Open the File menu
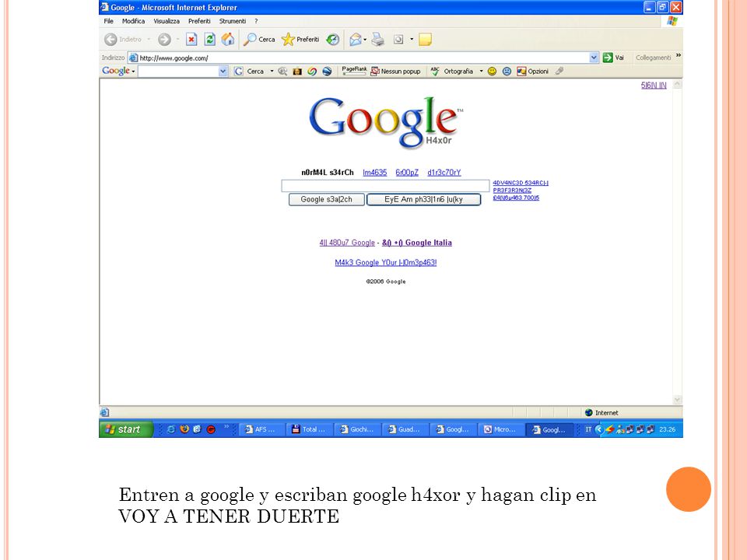Screen dimensions: 747x560 [x=109, y=21]
